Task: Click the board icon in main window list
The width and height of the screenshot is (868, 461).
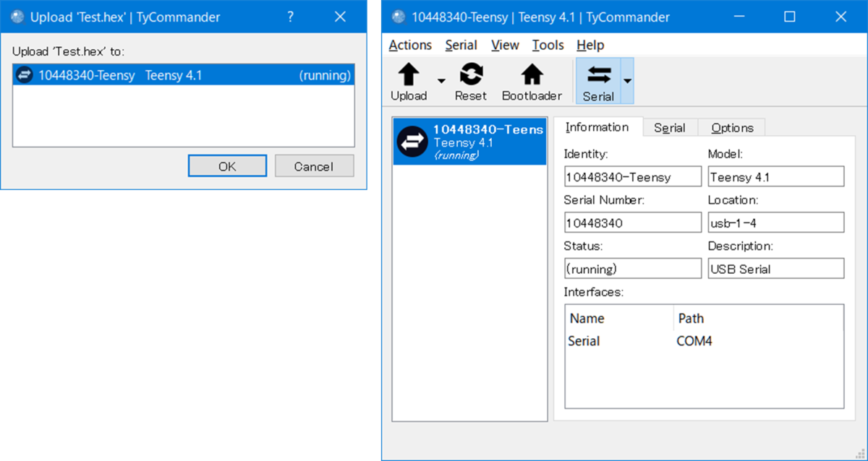Action: click(x=413, y=142)
